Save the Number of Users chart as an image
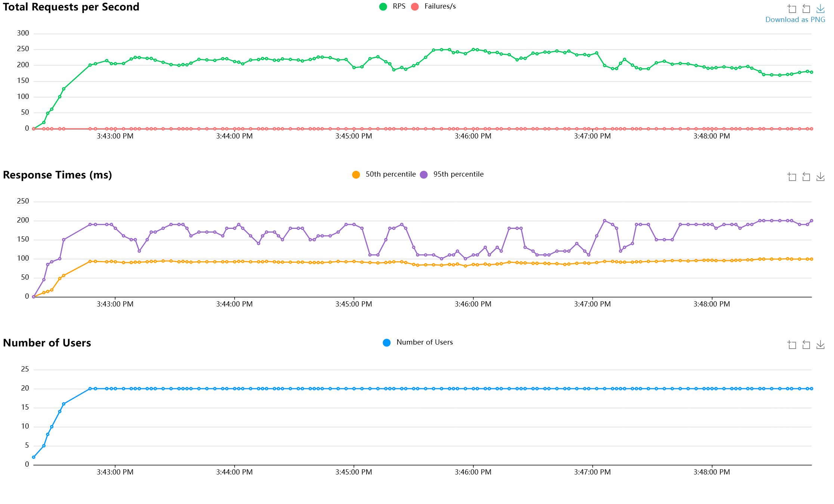The height and width of the screenshot is (504, 834). click(x=820, y=345)
